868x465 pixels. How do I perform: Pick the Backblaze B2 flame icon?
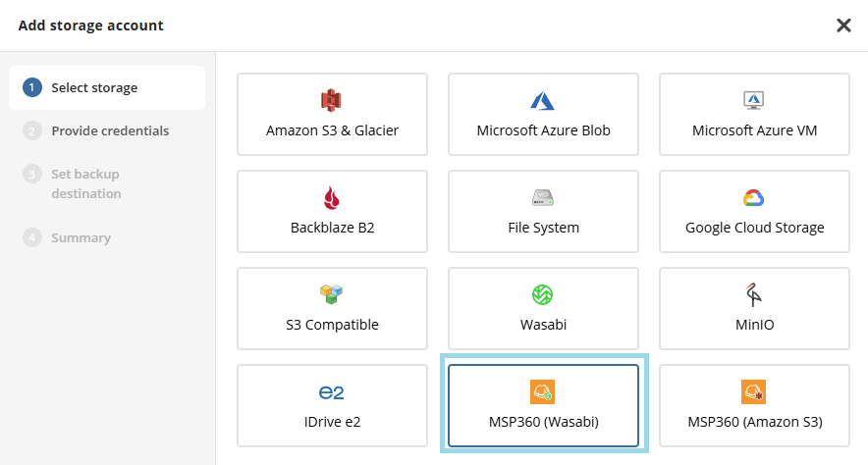click(332, 198)
